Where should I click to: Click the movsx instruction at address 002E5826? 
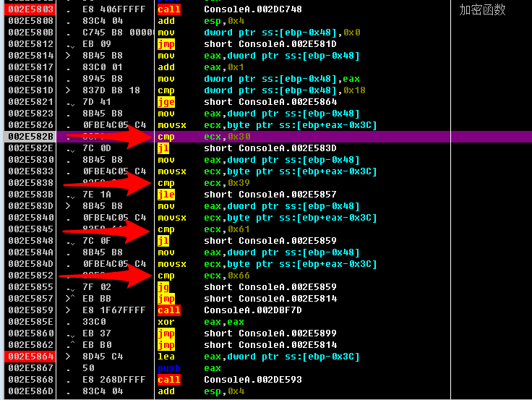[267, 125]
